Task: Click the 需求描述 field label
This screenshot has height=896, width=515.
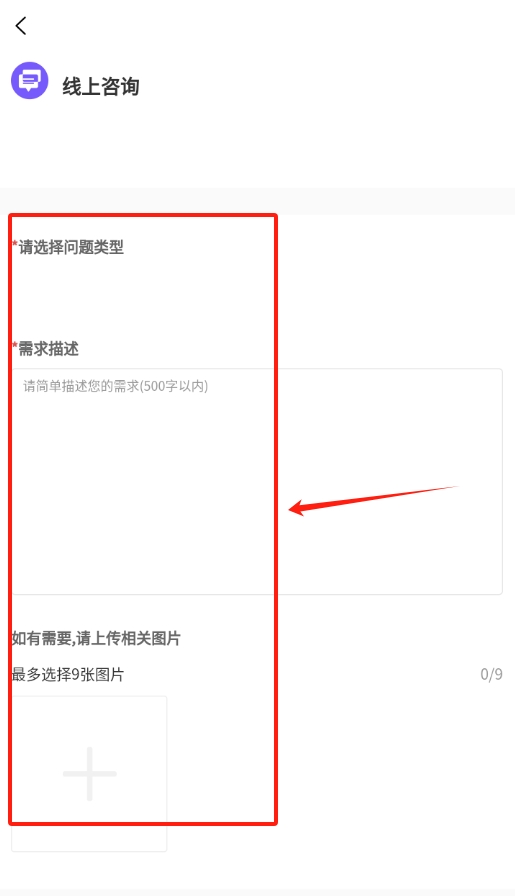Action: click(x=49, y=349)
